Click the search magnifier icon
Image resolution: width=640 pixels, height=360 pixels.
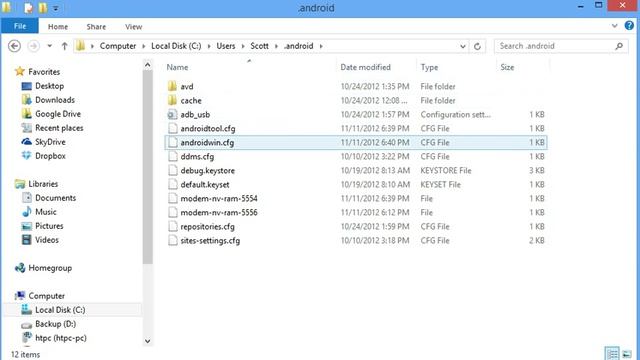619,46
